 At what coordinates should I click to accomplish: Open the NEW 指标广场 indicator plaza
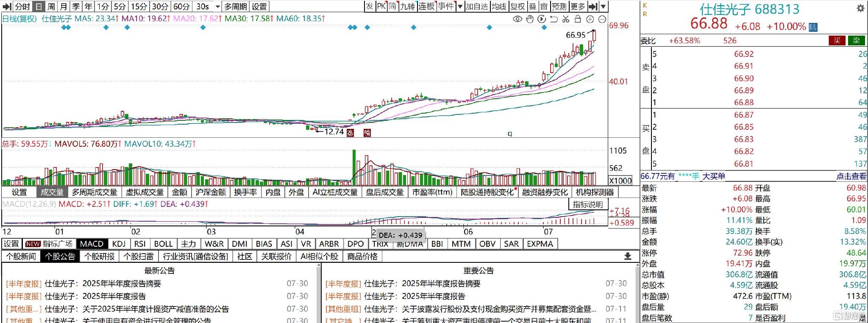coord(49,244)
